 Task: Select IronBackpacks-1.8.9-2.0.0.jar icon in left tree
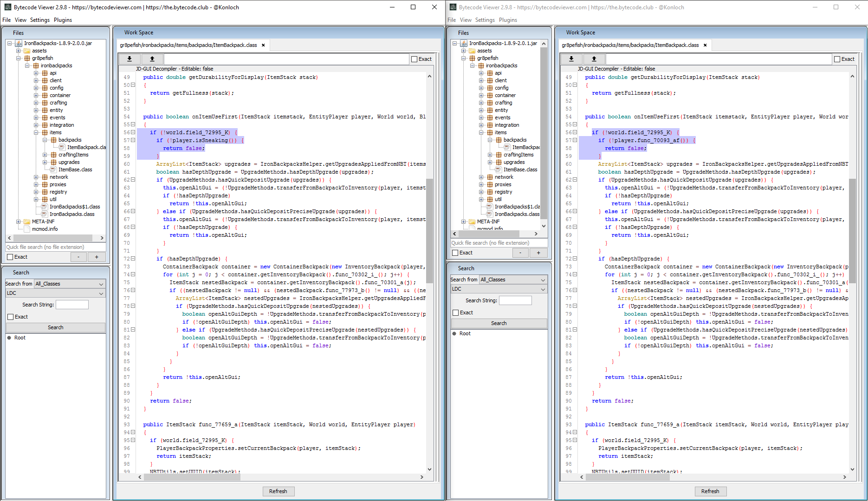19,43
